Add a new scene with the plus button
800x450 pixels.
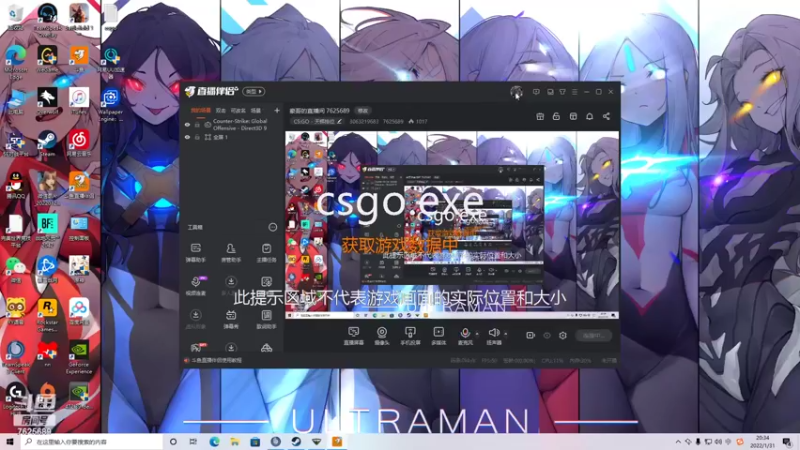tap(277, 110)
